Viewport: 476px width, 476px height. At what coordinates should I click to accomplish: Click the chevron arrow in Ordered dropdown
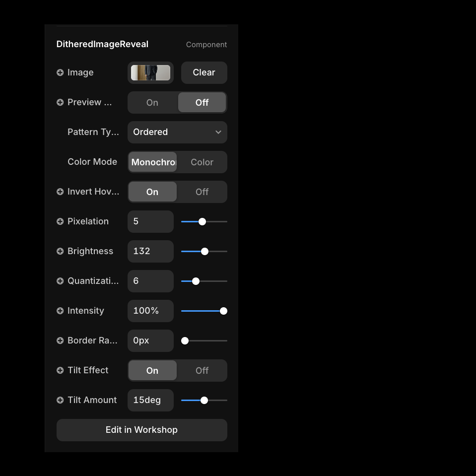[x=218, y=132]
